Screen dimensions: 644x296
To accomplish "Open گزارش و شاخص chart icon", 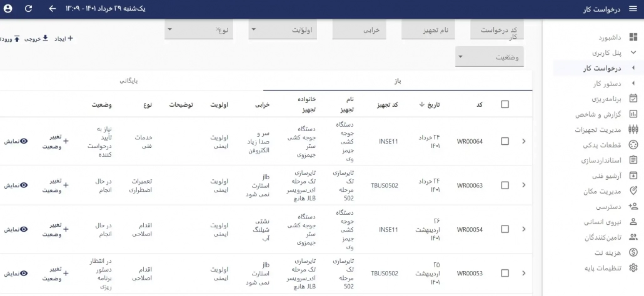I will tap(633, 114).
